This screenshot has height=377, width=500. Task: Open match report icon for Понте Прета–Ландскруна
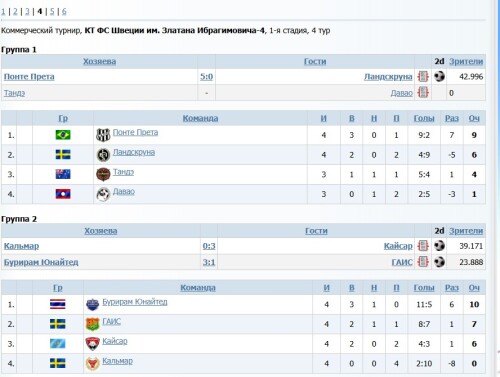coord(423,77)
